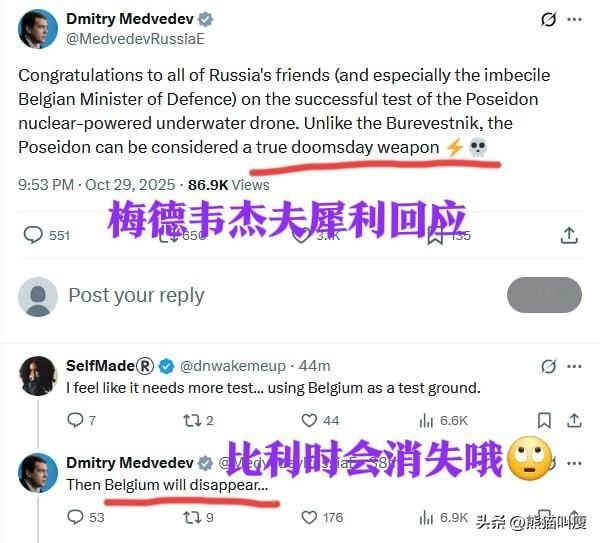Share the main post via upload icon
This screenshot has width=600, height=543.
pyautogui.click(x=569, y=235)
